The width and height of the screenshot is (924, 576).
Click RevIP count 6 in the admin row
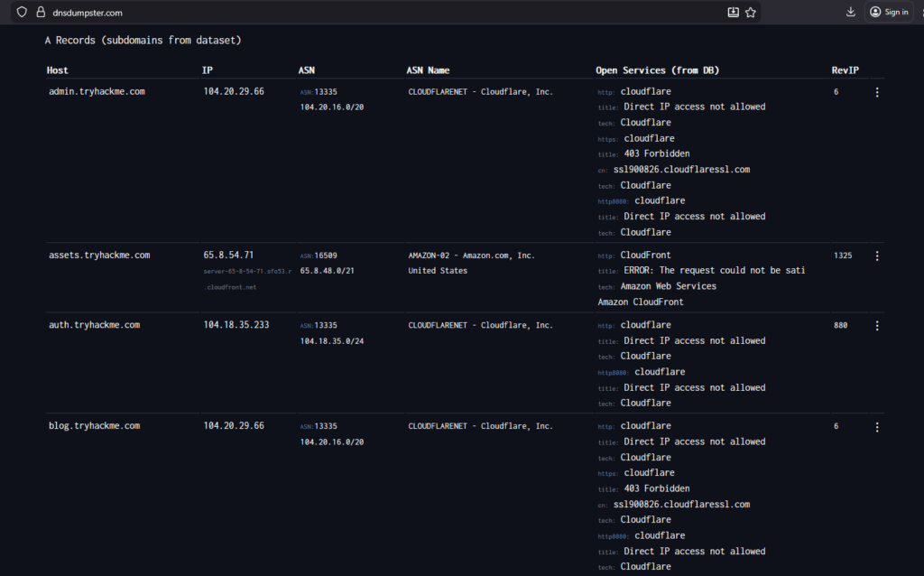836,92
